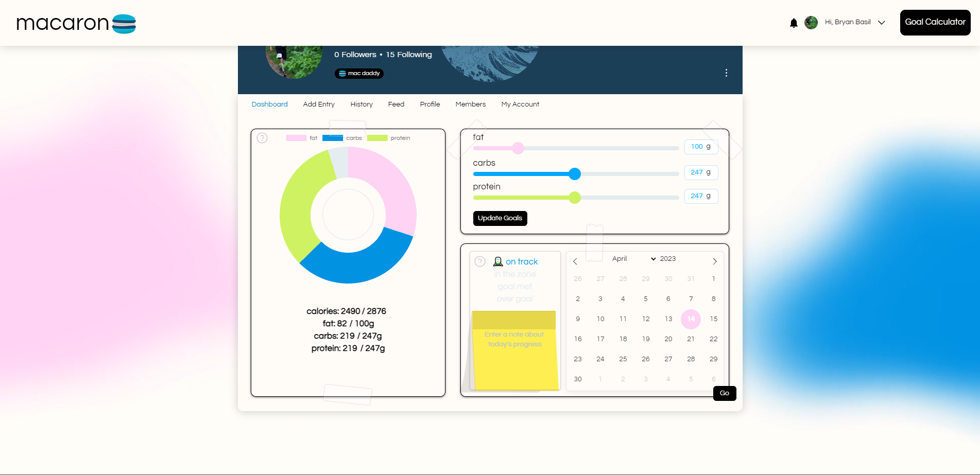980x475 pixels.
Task: Click the Go button
Action: click(x=725, y=393)
